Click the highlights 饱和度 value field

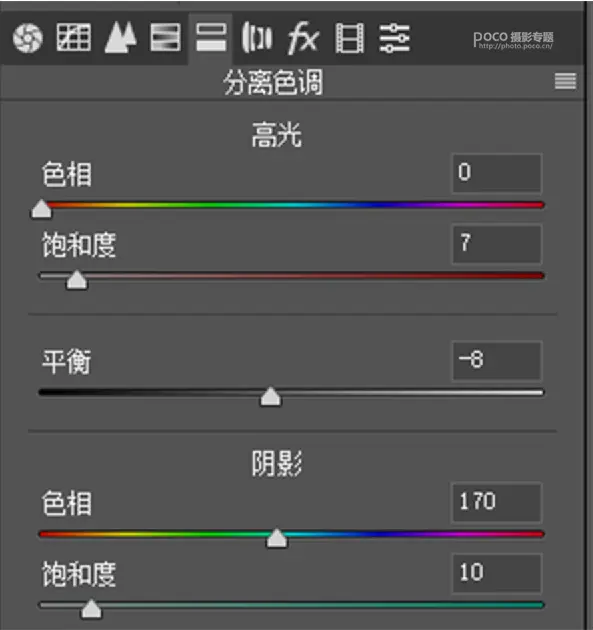click(497, 244)
